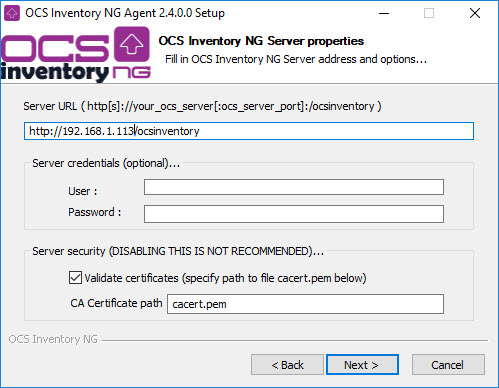The height and width of the screenshot is (388, 499).
Task: Click the disabled maximize box
Action: tap(429, 13)
